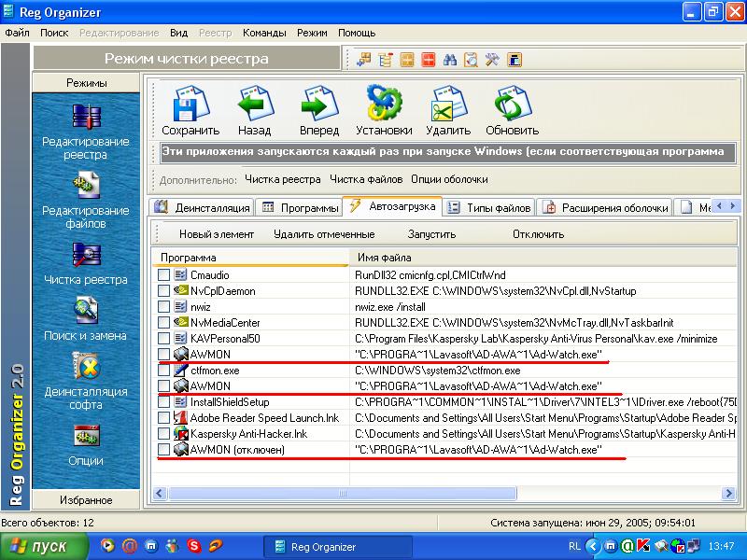Click the horizontal scrollbar right arrow
Viewport: 747px width, 560px height.
coord(728,494)
